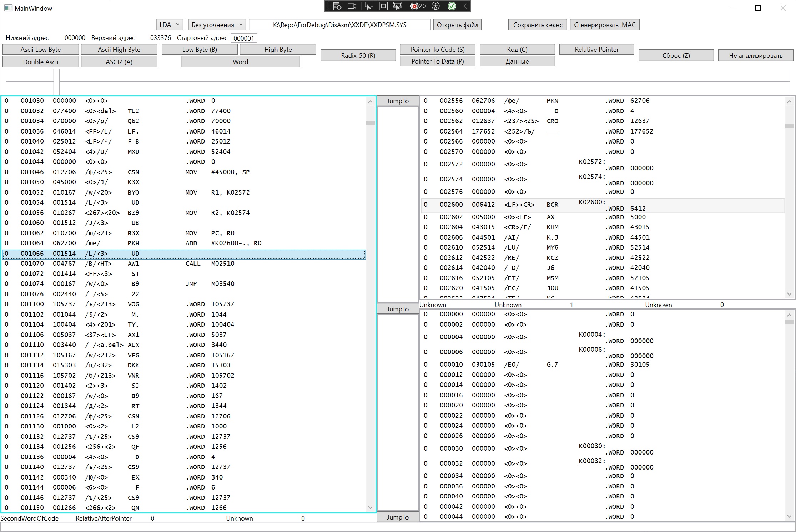This screenshot has height=532, width=796.
Task: Click the green checkmark Hot Reload icon
Action: coord(452,6)
